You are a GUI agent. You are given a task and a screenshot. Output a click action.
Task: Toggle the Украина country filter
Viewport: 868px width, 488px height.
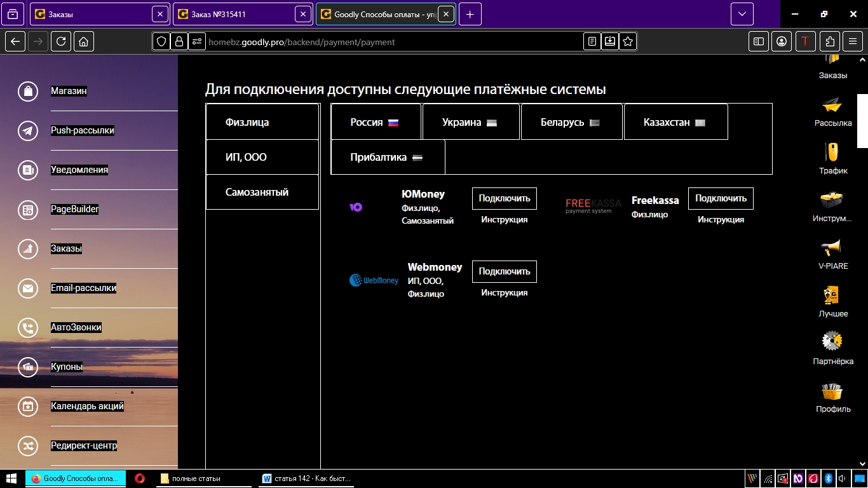[x=471, y=121]
